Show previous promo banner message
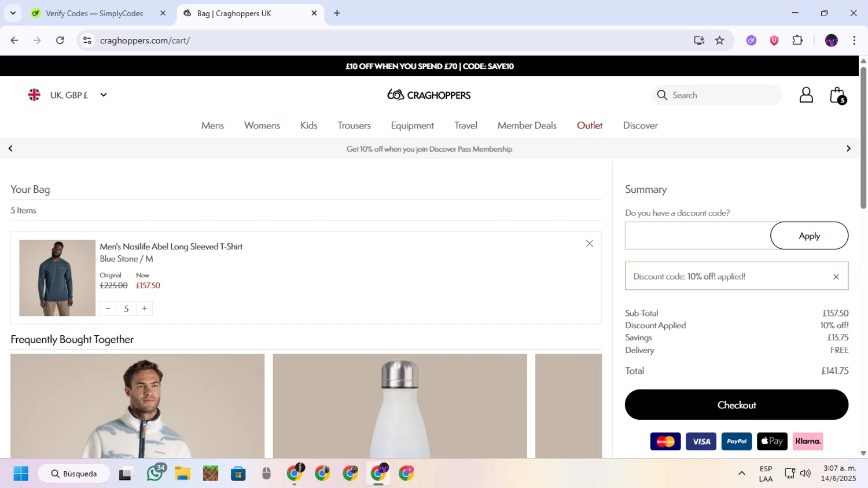Screen dimensions: 868x488 [x=10, y=149]
